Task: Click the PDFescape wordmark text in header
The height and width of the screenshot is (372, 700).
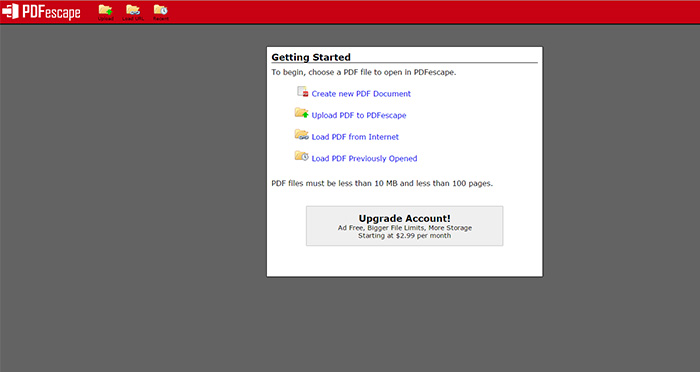Action: tap(51, 12)
